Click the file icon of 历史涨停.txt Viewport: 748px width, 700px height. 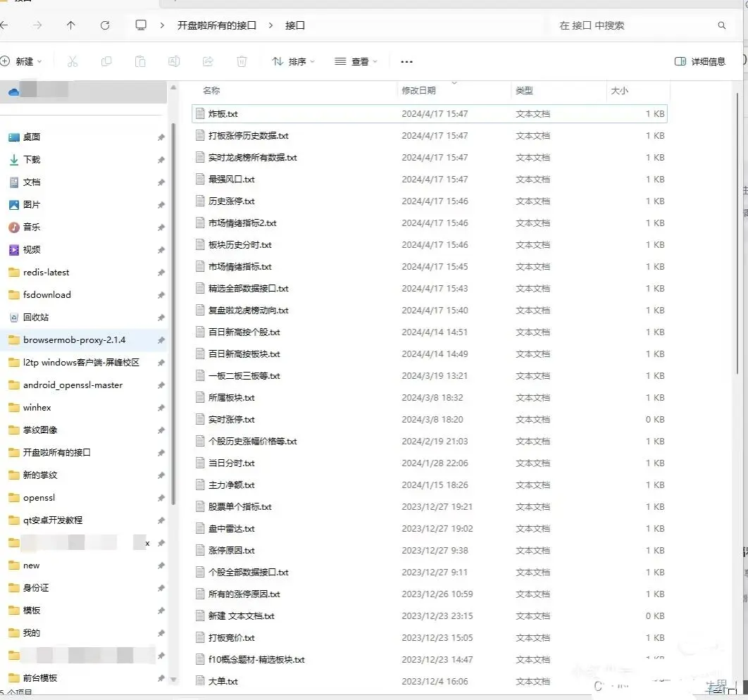coord(200,201)
